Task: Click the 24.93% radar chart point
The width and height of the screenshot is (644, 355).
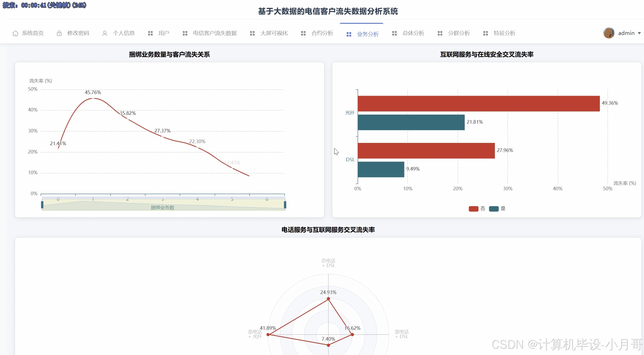Action: [x=328, y=299]
